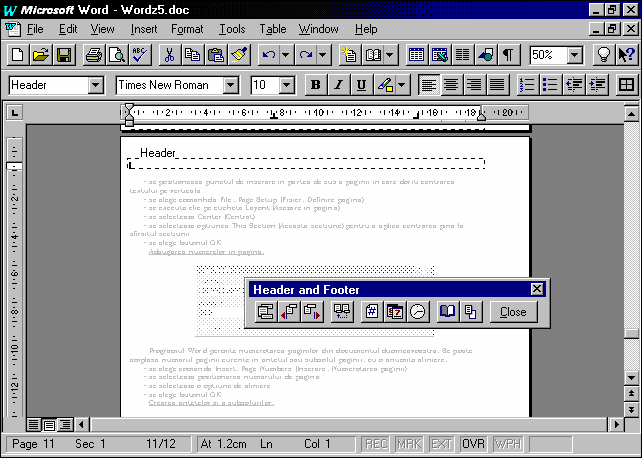Print the document using the printer icon
642x458 pixels.
[x=94, y=55]
